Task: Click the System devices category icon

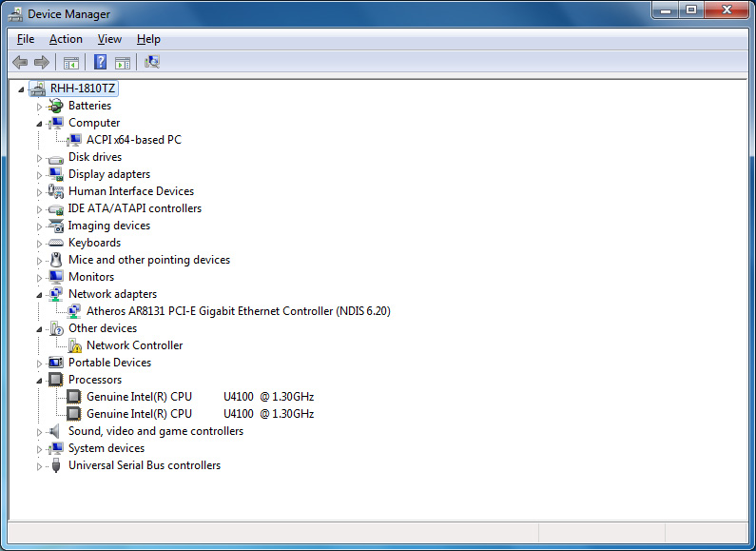Action: tap(56, 448)
